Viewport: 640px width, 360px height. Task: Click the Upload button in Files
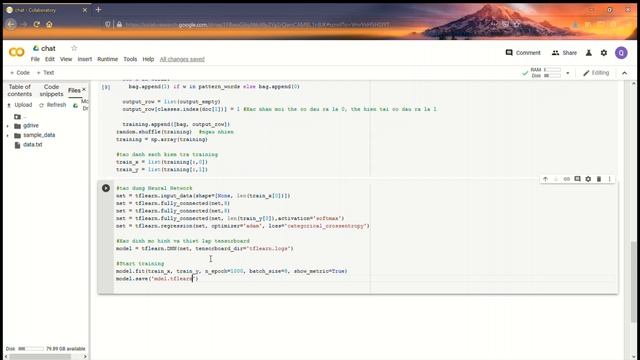coord(20,105)
